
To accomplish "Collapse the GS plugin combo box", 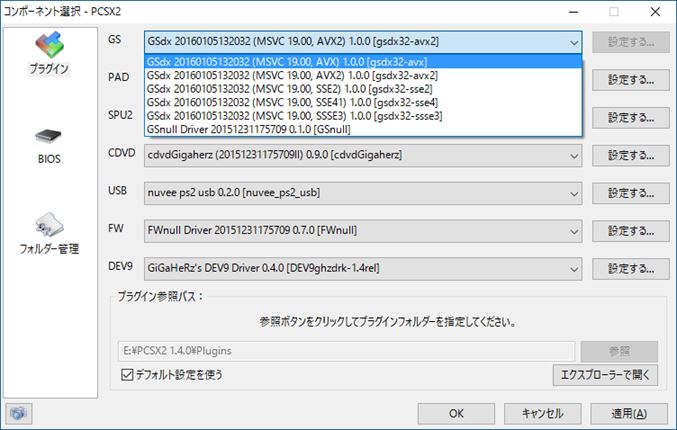I will point(363,42).
